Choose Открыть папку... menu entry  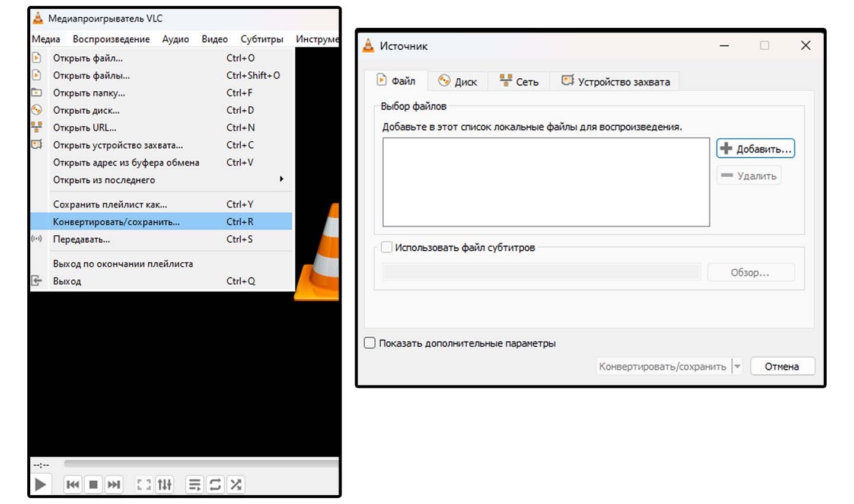pos(161,92)
